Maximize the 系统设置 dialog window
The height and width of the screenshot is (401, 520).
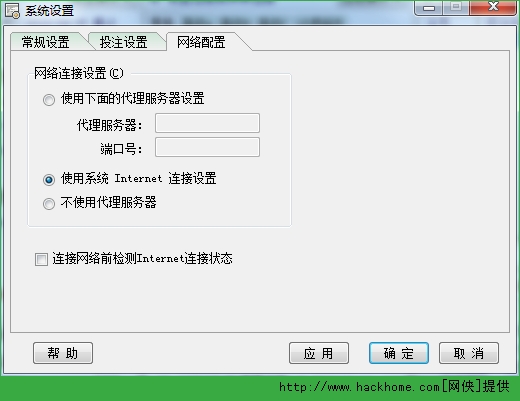click(x=456, y=7)
